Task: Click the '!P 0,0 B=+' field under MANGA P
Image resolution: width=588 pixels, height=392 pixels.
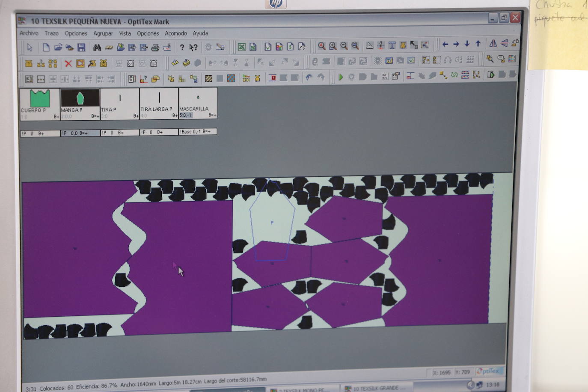Action: [80, 133]
